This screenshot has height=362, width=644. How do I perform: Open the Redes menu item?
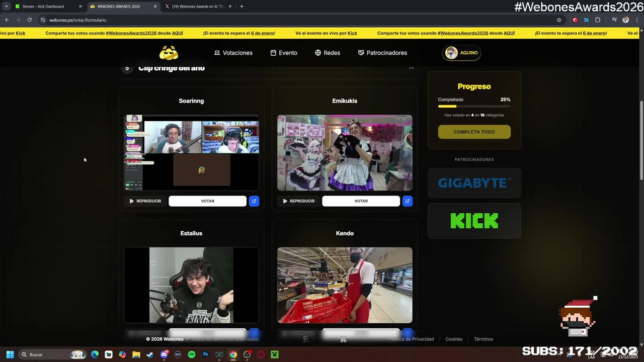(x=328, y=53)
